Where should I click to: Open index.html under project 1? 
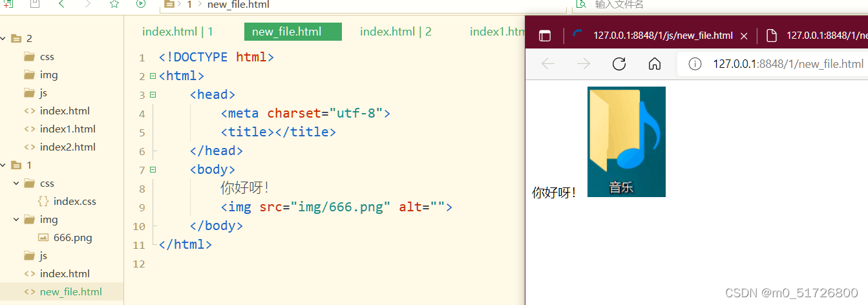click(x=65, y=274)
